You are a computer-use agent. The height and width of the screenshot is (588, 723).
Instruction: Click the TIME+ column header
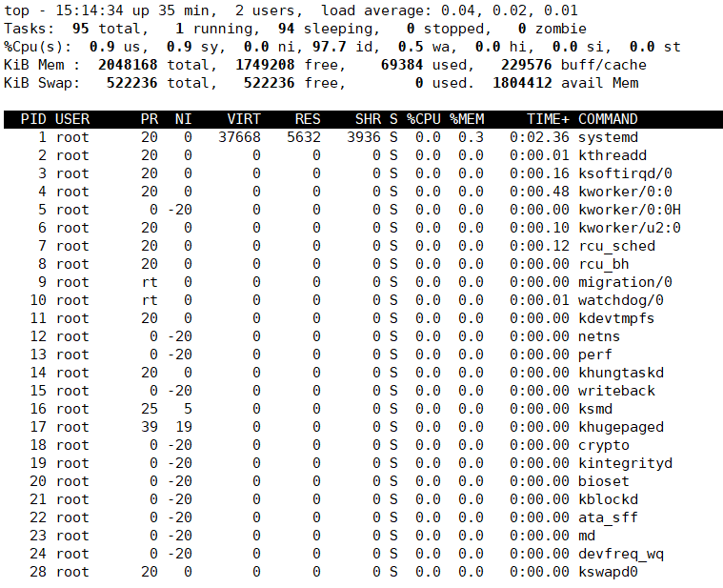pos(549,119)
